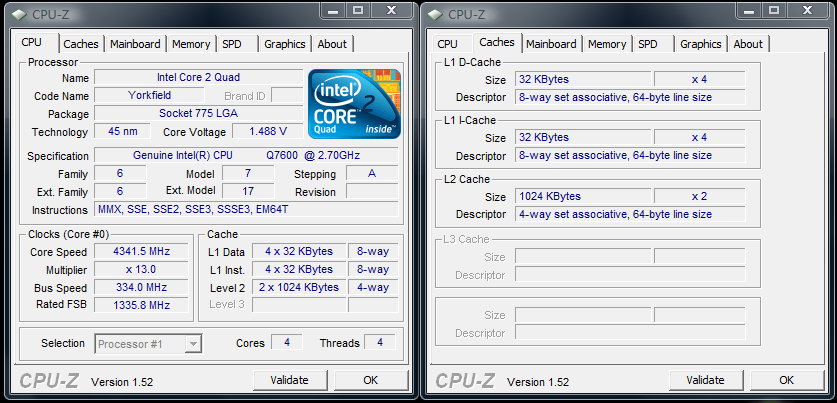Click the Bus Speed value '334.0 MHz'
This screenshot has width=837, height=403.
coord(141,287)
